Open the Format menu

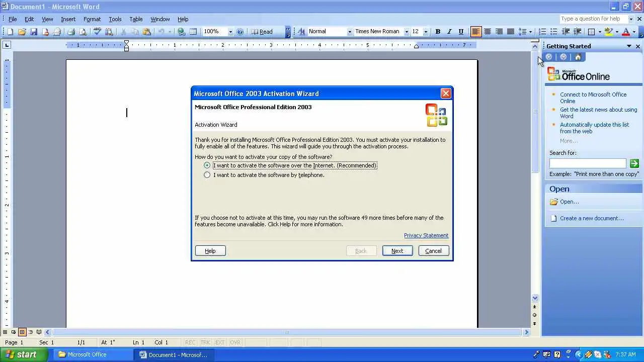pyautogui.click(x=92, y=19)
